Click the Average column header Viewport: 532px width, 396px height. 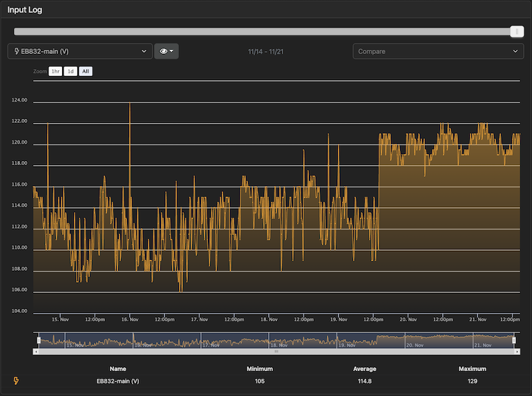(x=365, y=369)
